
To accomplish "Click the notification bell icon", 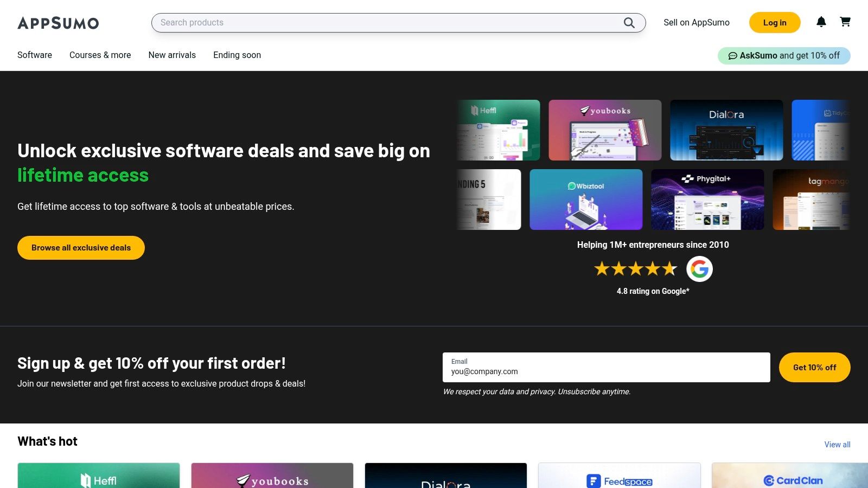I will [821, 22].
